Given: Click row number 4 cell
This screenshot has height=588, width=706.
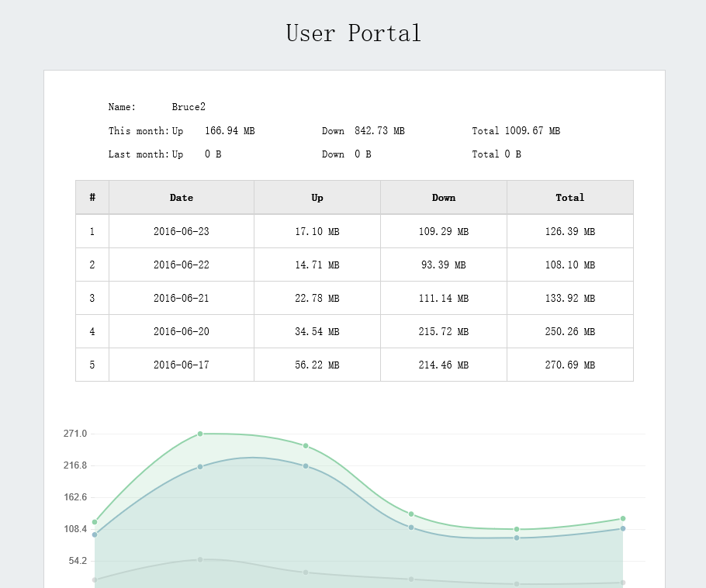Looking at the screenshot, I should click(x=92, y=331).
